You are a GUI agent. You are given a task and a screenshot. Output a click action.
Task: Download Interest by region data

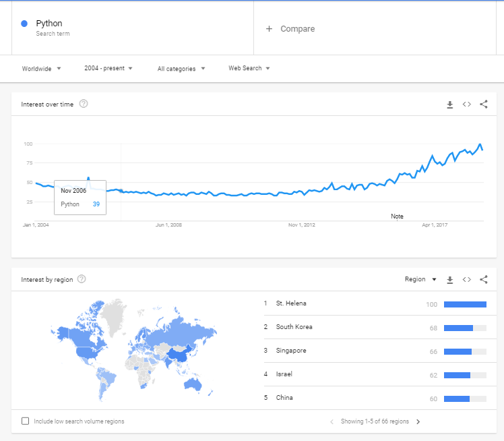point(449,279)
